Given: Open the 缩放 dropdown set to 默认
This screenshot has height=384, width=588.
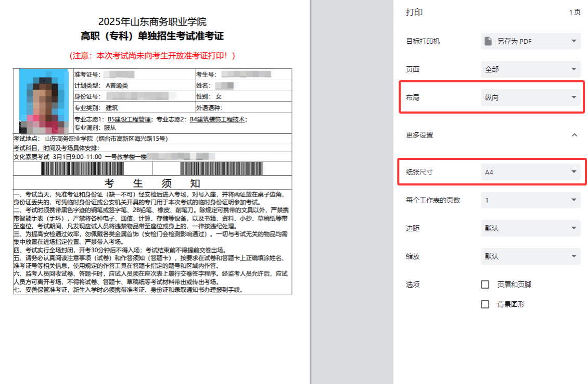Looking at the screenshot, I should [530, 256].
